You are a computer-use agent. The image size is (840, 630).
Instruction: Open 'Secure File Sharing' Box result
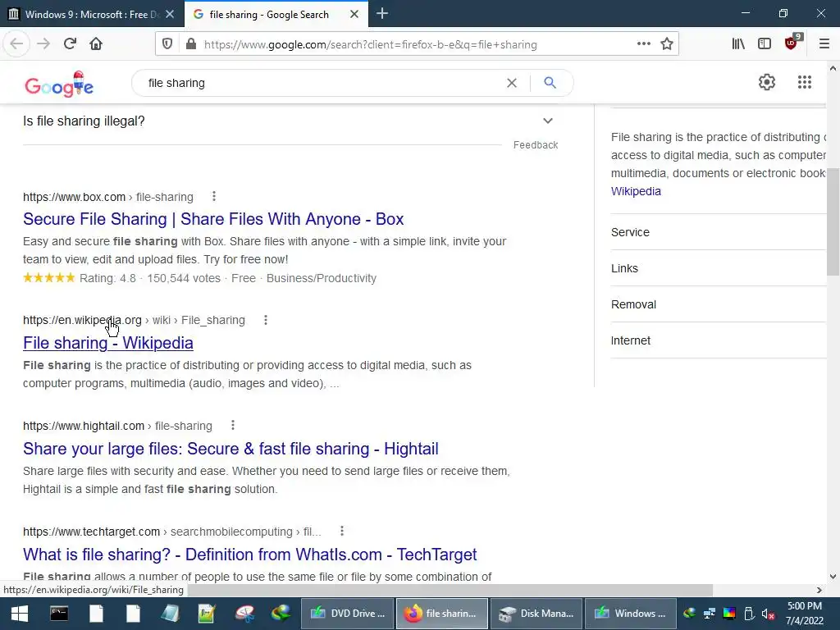[x=213, y=219]
